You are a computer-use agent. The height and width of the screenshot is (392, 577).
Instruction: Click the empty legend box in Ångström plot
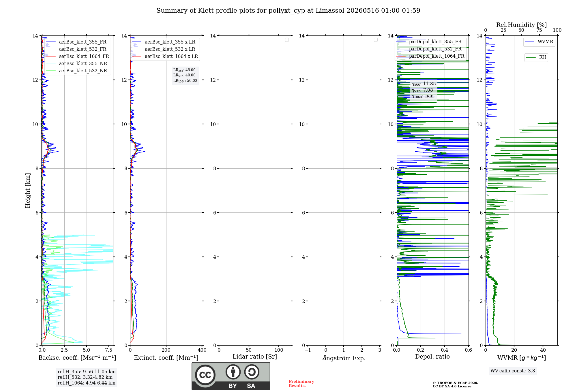[376, 40]
